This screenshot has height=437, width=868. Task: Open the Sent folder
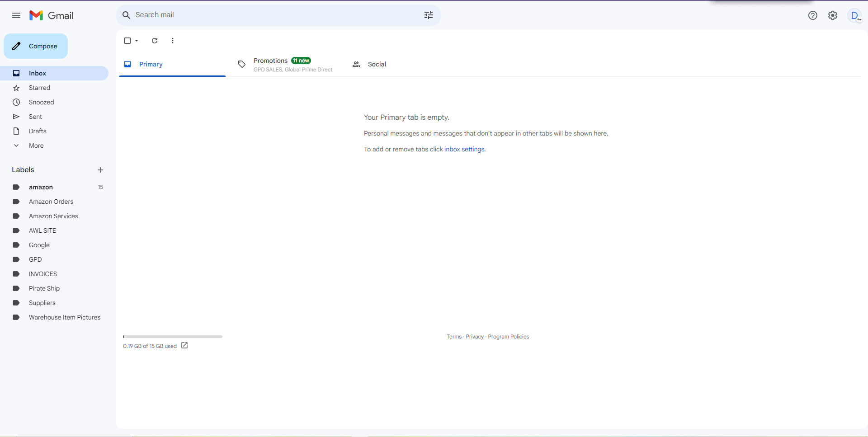point(54,117)
